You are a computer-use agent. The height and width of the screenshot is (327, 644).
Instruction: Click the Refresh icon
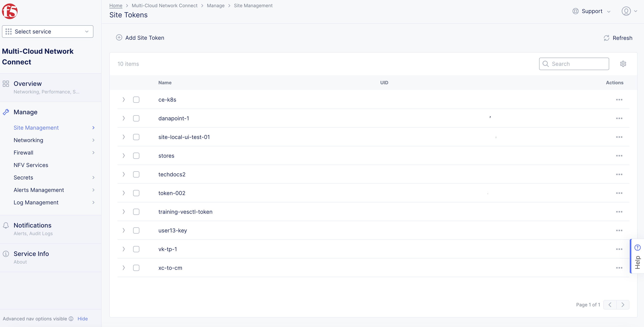coord(607,38)
